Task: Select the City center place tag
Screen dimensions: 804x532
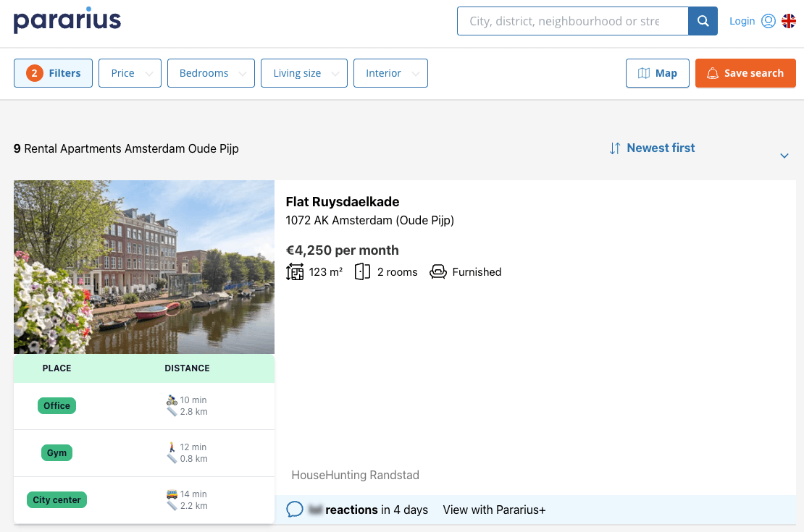Action: click(57, 499)
